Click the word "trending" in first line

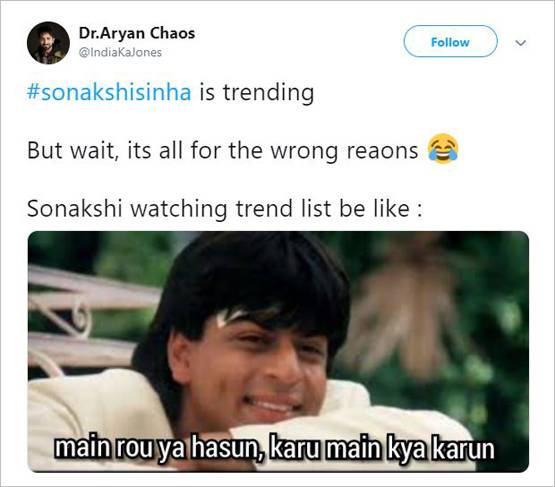[x=268, y=93]
